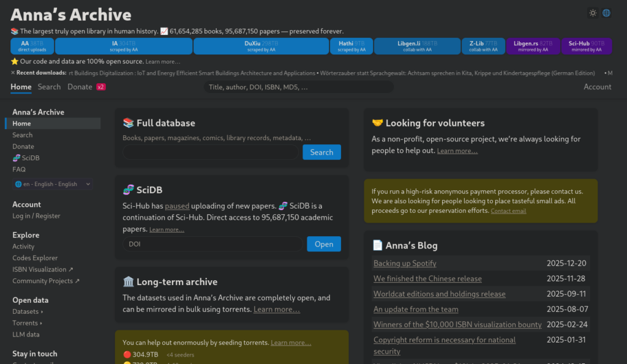
Task: Click the Smart Buildings Digitalization recent download
Action: coord(192,73)
